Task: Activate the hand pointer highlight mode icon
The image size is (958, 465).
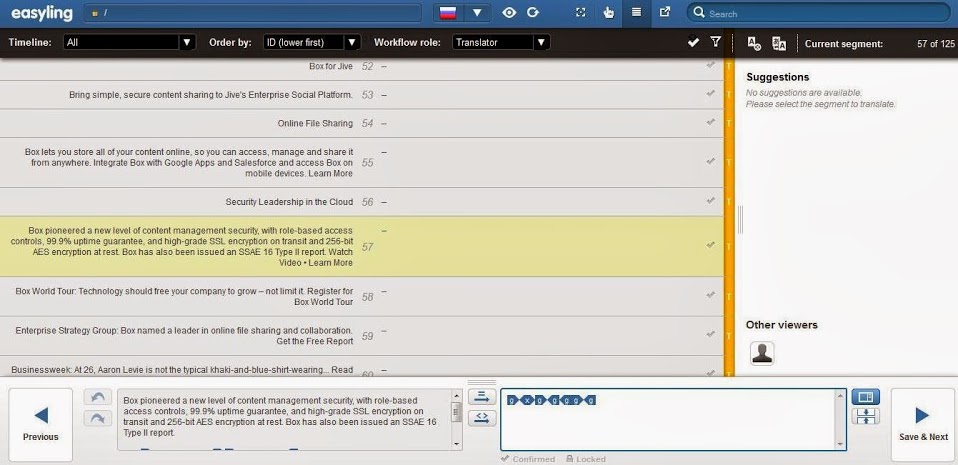Action: pyautogui.click(x=608, y=13)
